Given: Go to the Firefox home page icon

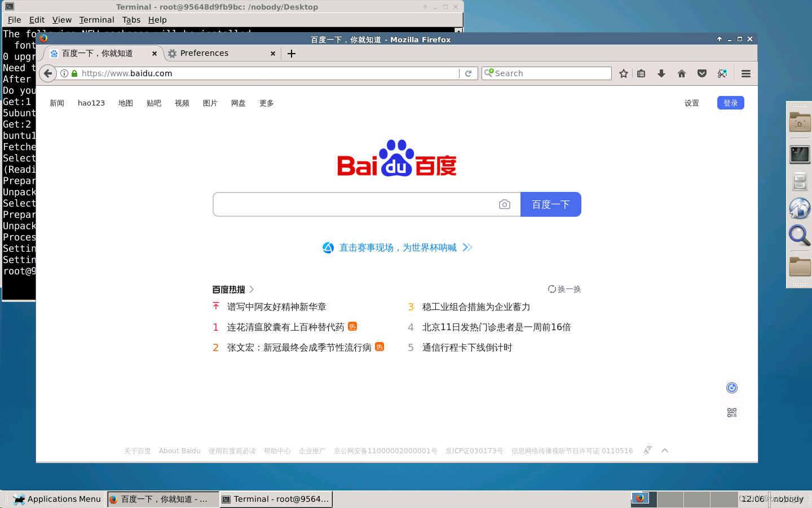Looking at the screenshot, I should [x=682, y=73].
